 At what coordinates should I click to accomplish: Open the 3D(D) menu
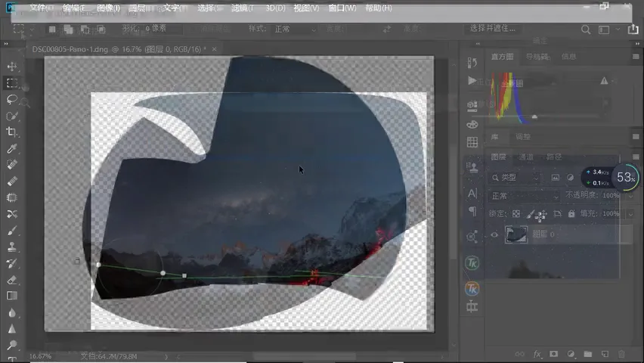click(x=275, y=8)
